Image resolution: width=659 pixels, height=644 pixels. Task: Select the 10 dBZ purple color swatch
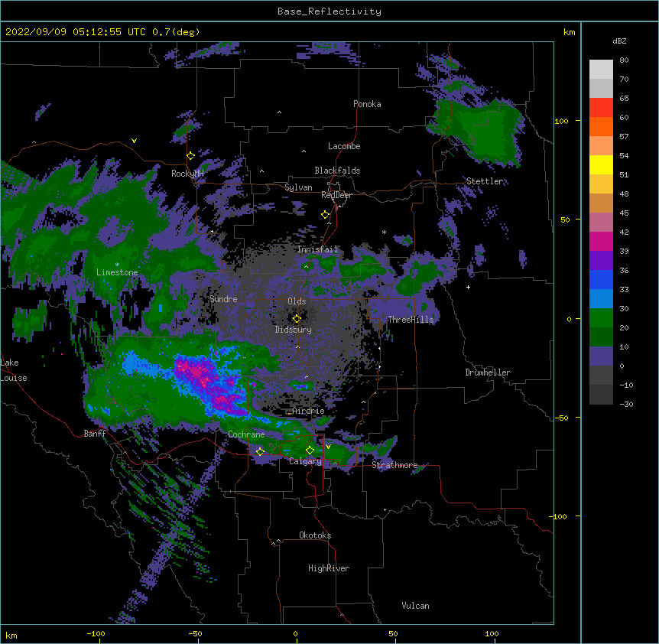(601, 356)
